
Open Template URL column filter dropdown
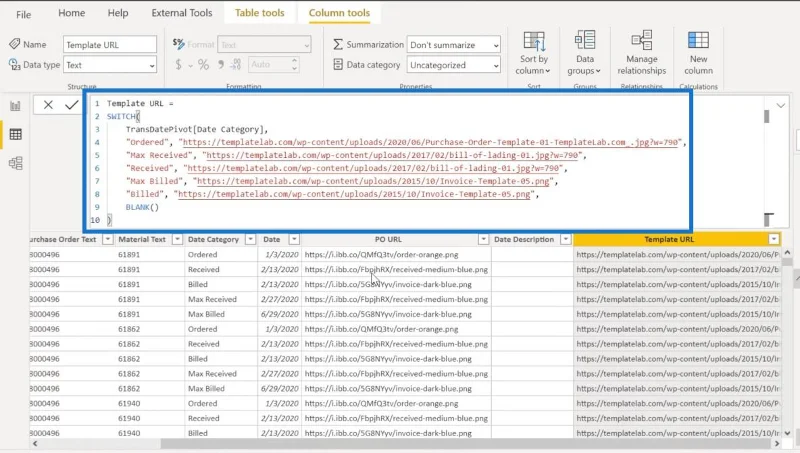pyautogui.click(x=774, y=239)
